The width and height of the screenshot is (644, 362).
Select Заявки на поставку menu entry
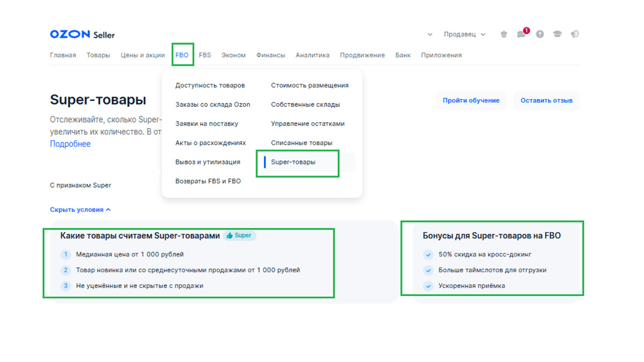pos(207,123)
